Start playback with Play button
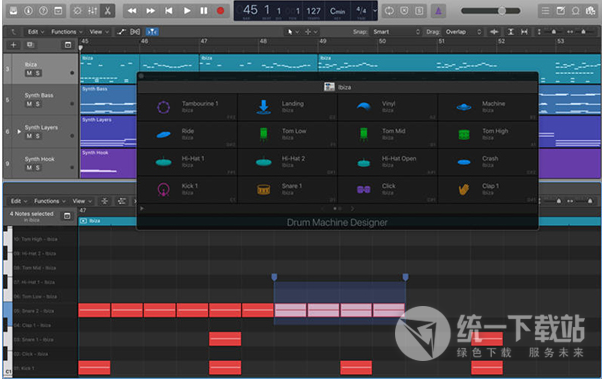Viewport: 603px width, 379px height. 187,11
